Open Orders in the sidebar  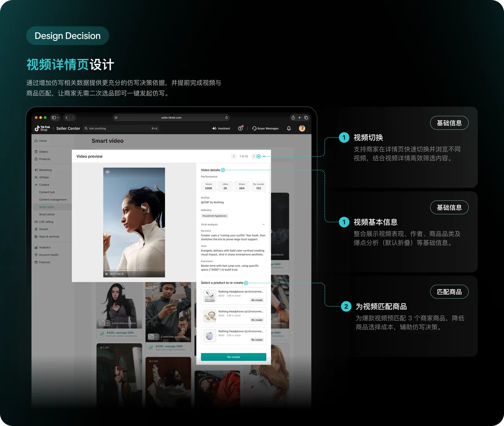(x=41, y=152)
